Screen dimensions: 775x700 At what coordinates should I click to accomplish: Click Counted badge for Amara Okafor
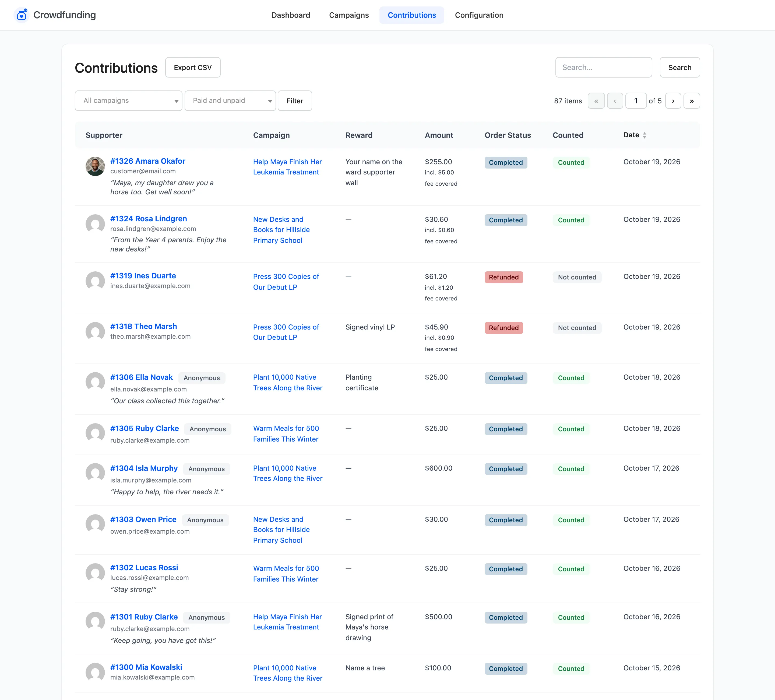tap(571, 163)
